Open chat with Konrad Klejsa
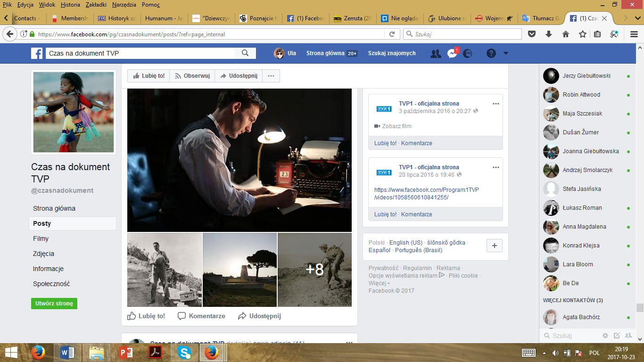The image size is (644, 362). 587,245
